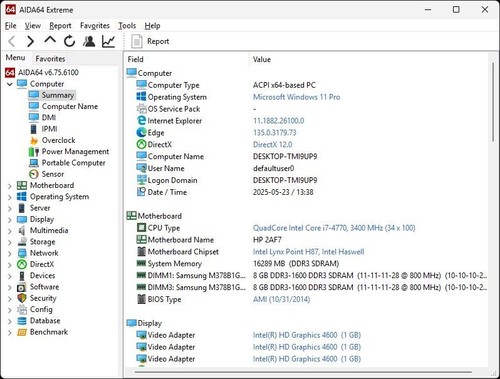Click the Storage drive icon

[x=22, y=242]
